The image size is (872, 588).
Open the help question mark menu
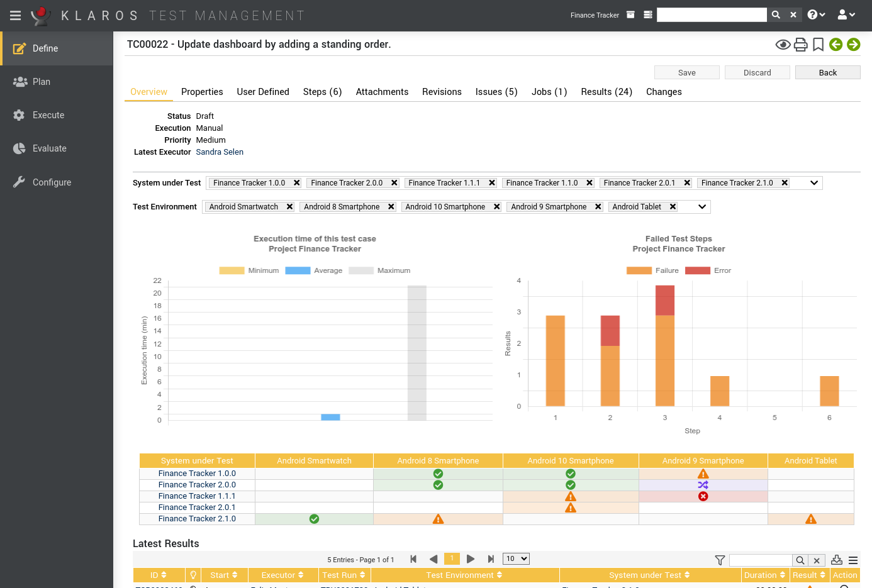pyautogui.click(x=816, y=15)
